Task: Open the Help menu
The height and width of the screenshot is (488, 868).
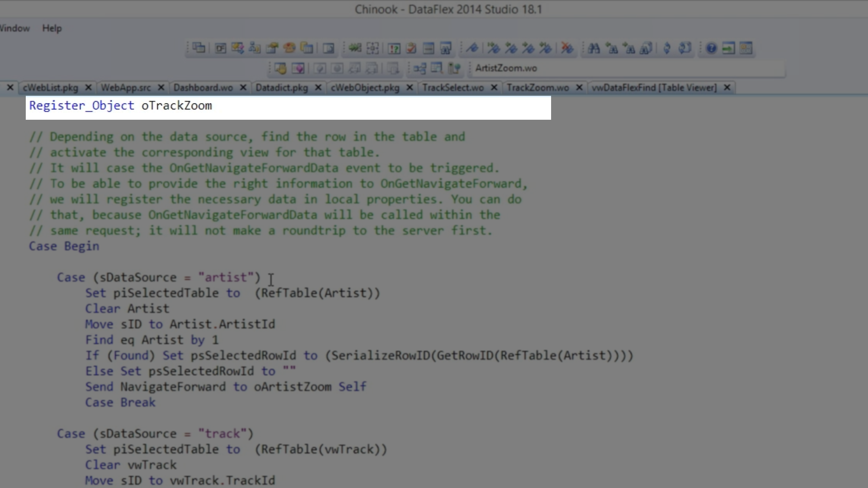Action: (52, 28)
